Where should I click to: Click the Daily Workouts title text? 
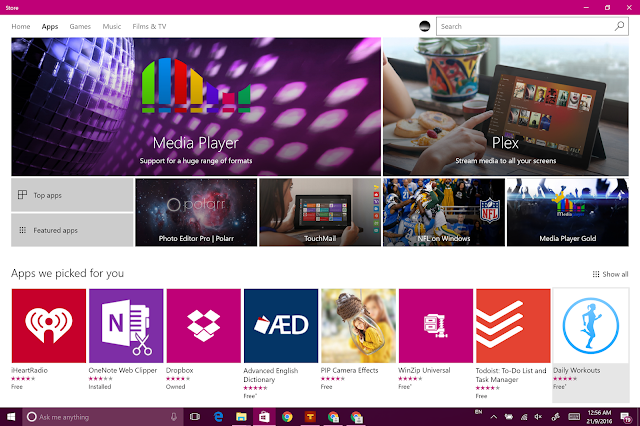point(577,370)
